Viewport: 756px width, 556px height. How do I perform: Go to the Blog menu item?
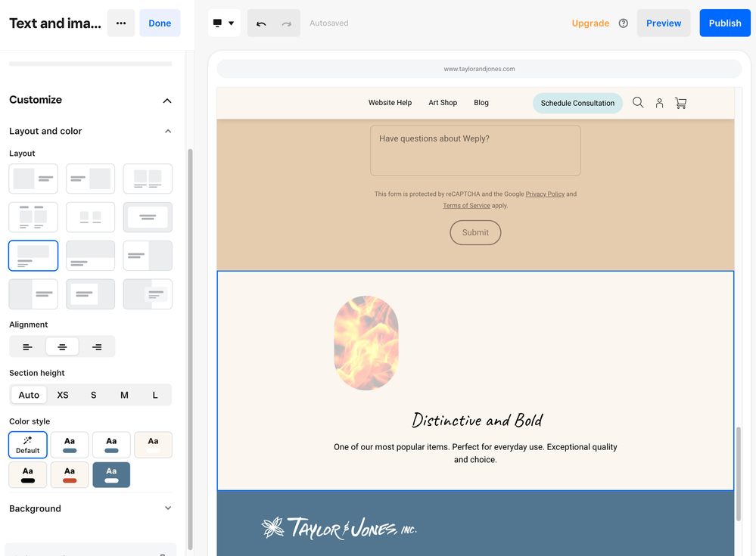[x=481, y=103]
